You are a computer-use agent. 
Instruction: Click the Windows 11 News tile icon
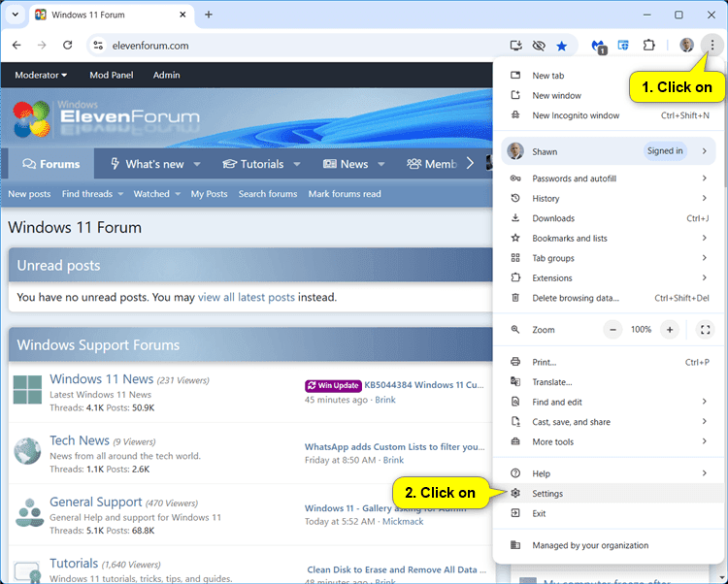click(27, 390)
